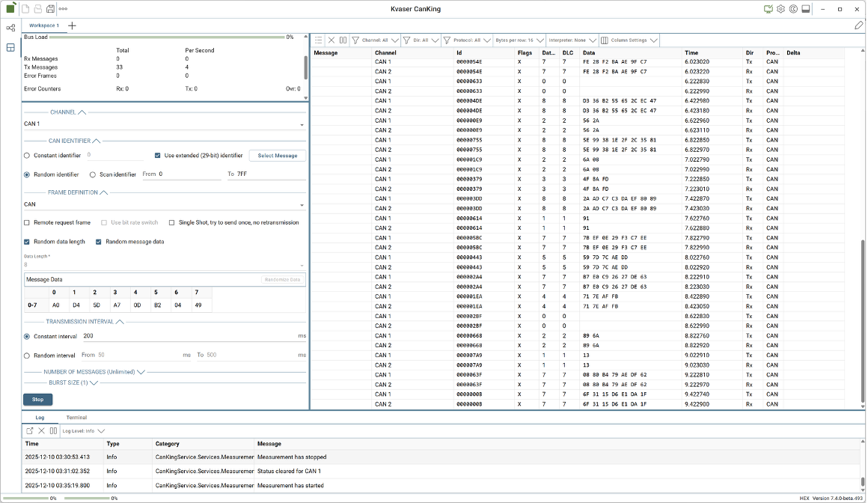868x503 pixels.
Task: Open the settings gear icon
Action: click(780, 9)
